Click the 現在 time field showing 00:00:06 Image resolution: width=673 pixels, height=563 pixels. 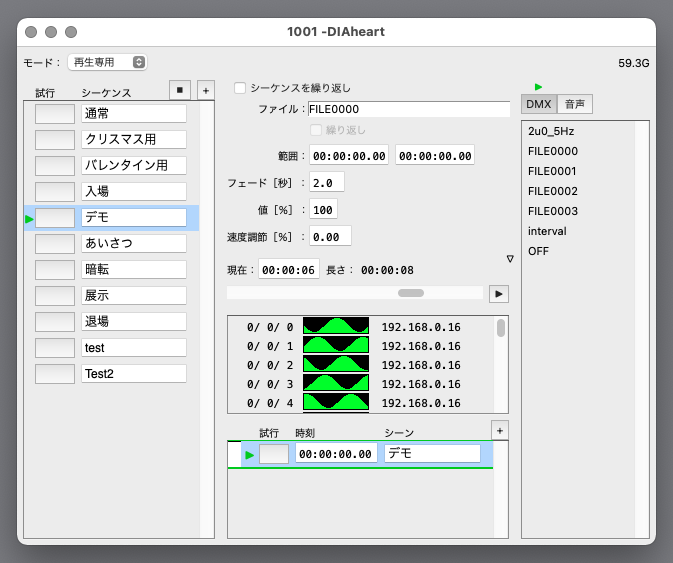point(288,269)
